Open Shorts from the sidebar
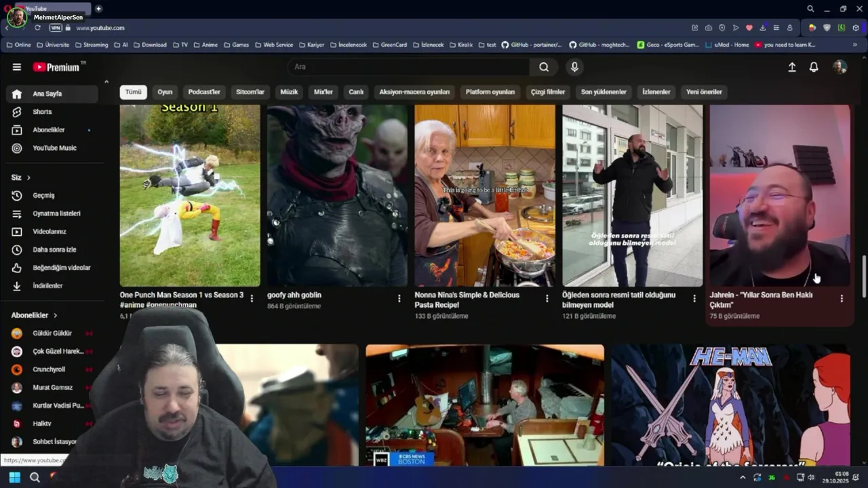 52,112
